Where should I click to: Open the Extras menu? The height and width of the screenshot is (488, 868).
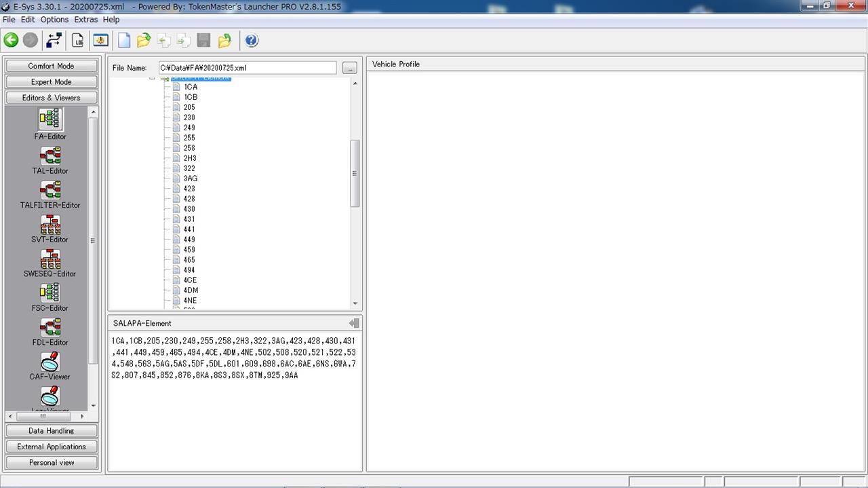click(x=86, y=20)
